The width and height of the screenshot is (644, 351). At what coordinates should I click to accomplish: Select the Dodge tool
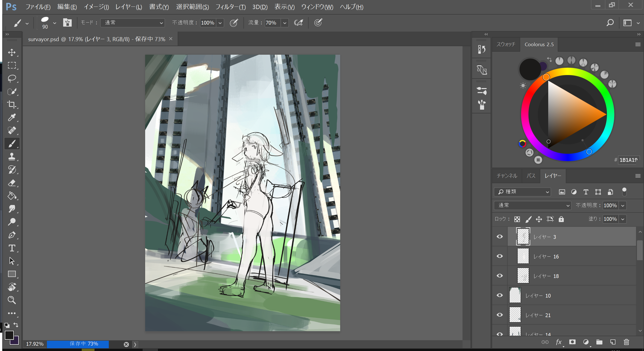(x=12, y=222)
